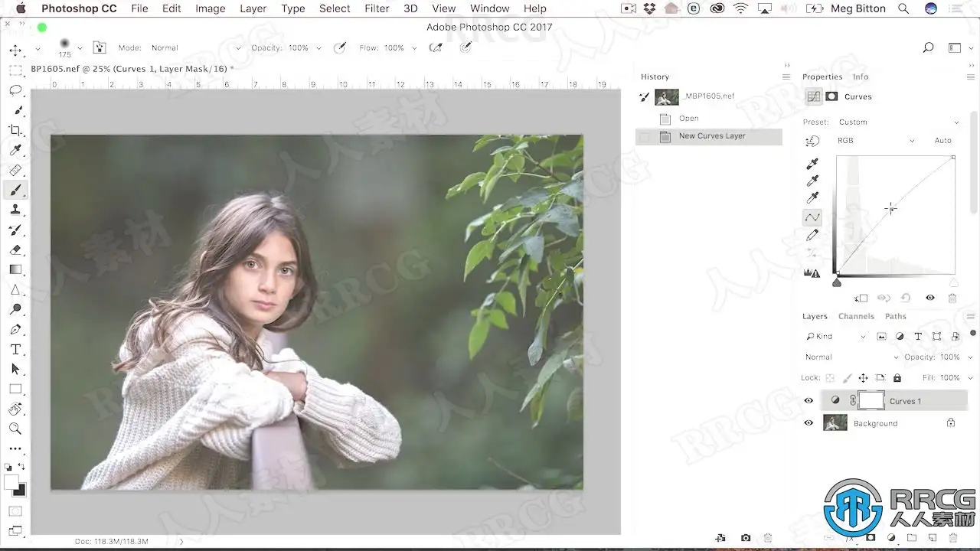Toggle Curves adjustment visibility in Properties
The height and width of the screenshot is (551, 980).
point(930,298)
